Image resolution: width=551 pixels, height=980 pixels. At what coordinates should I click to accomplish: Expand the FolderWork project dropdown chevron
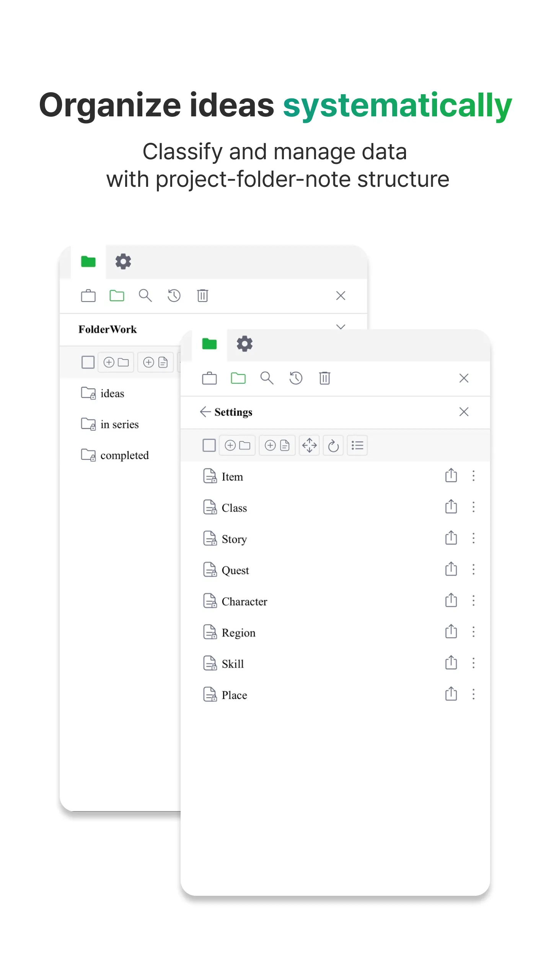[341, 327]
